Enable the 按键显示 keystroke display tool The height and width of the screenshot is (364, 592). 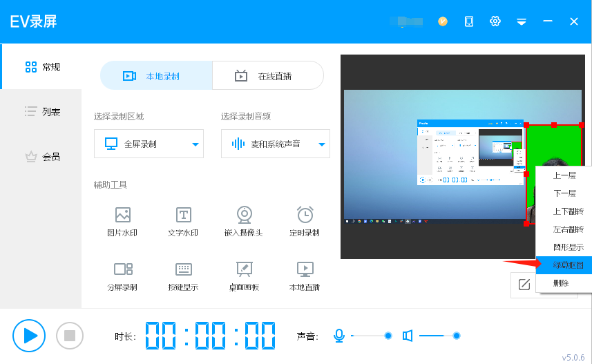tap(183, 276)
